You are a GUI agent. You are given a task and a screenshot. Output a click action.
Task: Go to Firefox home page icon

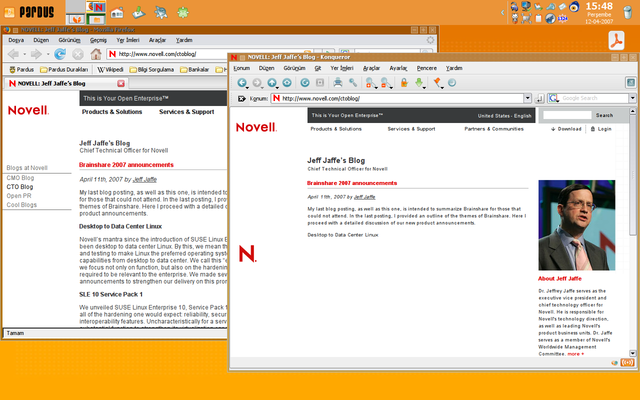tap(97, 54)
